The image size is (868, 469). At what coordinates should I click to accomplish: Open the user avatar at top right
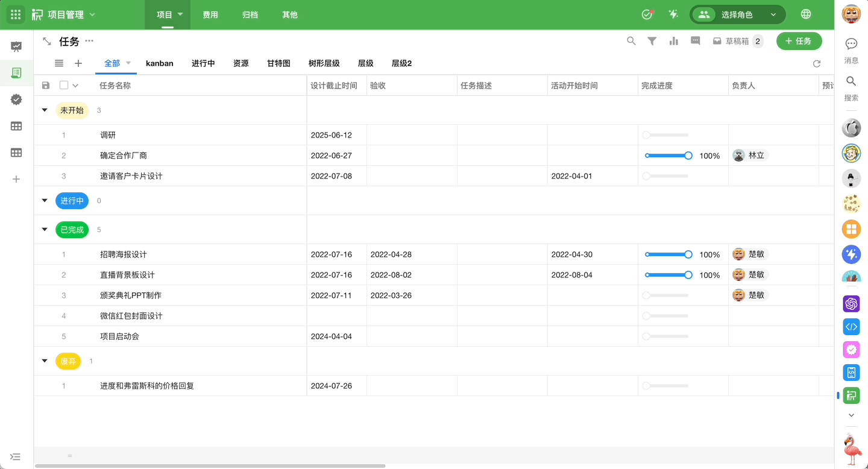point(851,14)
